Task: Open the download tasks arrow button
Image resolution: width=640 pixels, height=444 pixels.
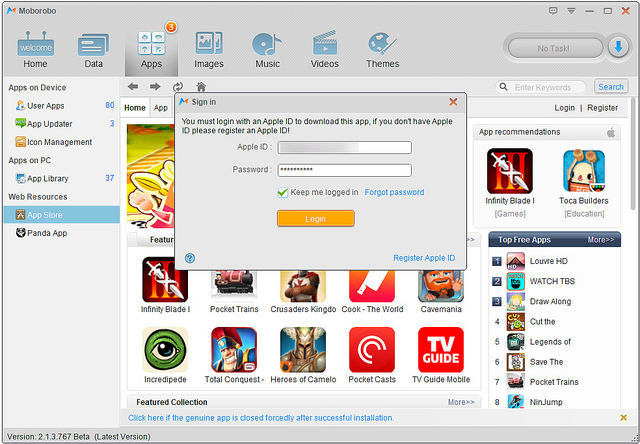Action: click(618, 48)
